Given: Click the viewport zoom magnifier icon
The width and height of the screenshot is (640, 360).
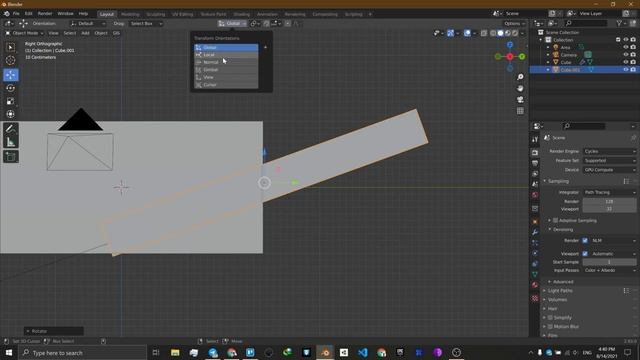Looking at the screenshot, I should 520,77.
